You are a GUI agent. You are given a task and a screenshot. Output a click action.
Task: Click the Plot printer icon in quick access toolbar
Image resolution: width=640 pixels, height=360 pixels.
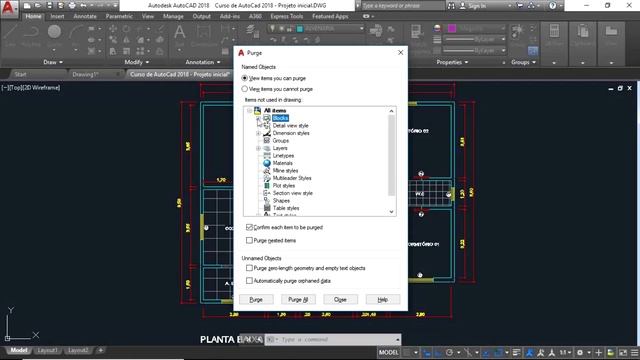(72, 6)
